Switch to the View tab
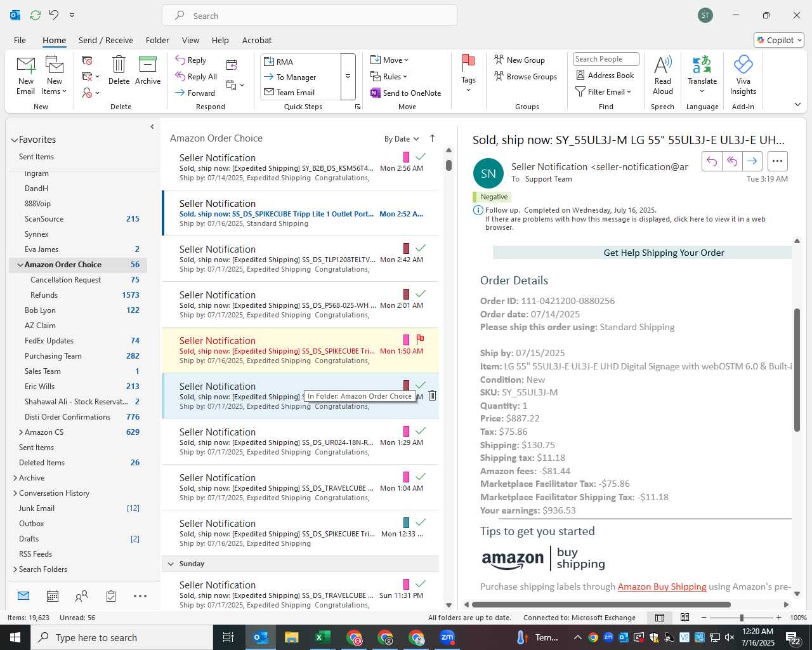The width and height of the screenshot is (812, 650). click(190, 40)
